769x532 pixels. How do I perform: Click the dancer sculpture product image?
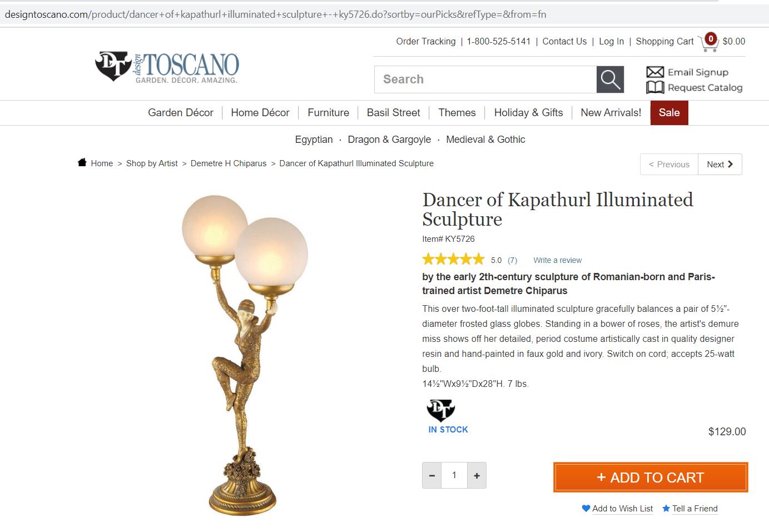pyautogui.click(x=245, y=356)
